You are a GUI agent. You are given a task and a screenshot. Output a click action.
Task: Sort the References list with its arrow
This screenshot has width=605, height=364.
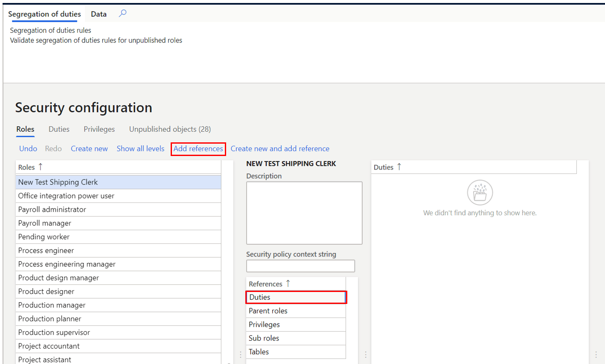click(288, 283)
